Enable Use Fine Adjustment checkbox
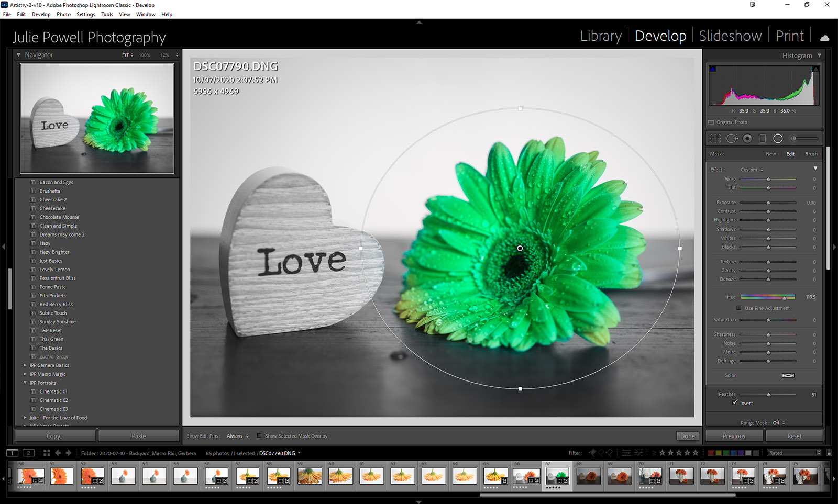The image size is (838, 504). [739, 308]
